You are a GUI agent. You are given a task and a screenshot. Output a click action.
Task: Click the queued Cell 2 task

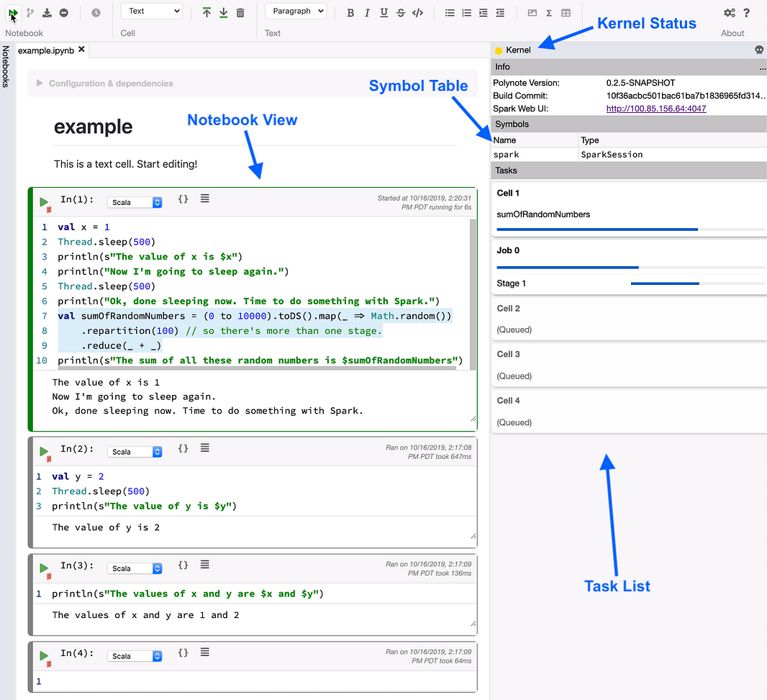pos(629,319)
